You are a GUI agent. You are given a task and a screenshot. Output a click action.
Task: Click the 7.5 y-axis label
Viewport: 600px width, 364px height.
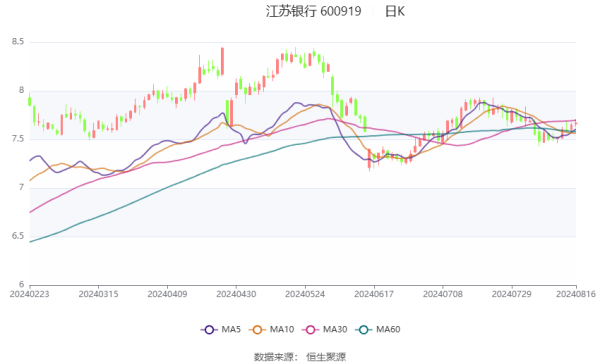pos(18,139)
